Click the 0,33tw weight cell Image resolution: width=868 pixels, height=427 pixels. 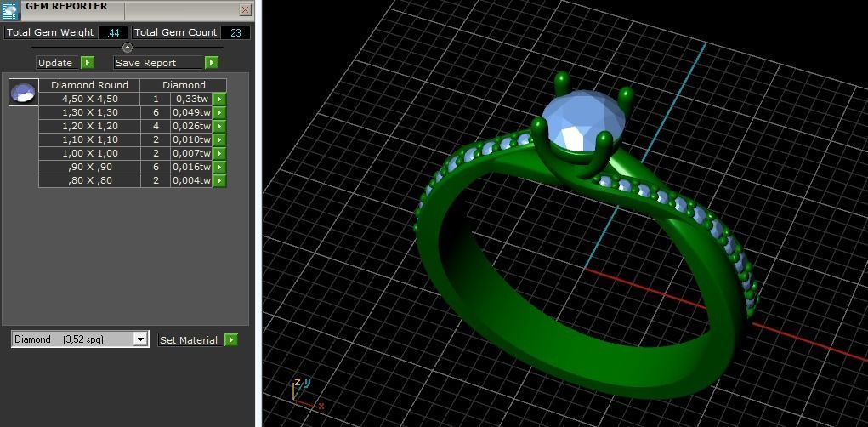[191, 99]
